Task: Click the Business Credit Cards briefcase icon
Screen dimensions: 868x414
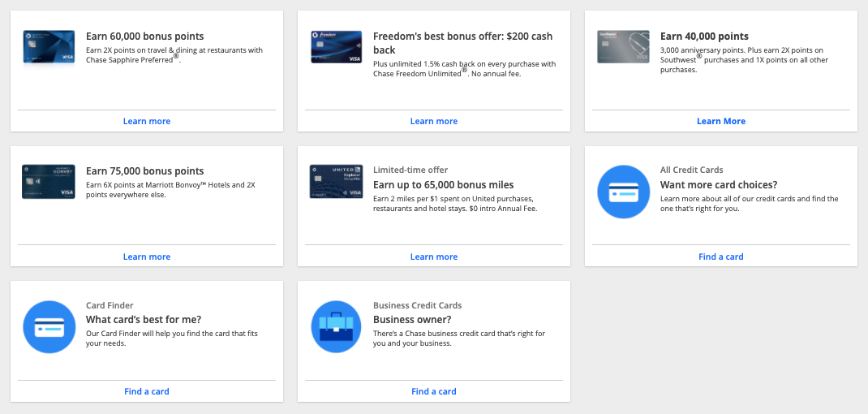Action: [x=336, y=327]
